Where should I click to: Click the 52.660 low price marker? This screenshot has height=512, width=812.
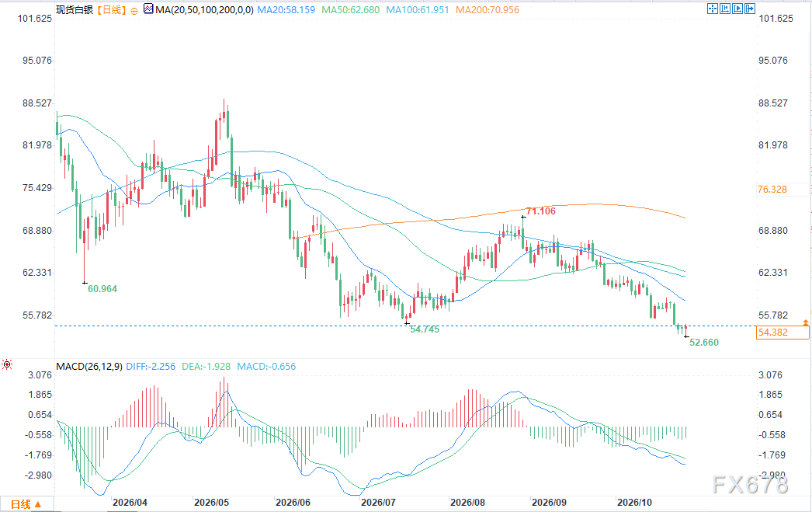coord(704,342)
